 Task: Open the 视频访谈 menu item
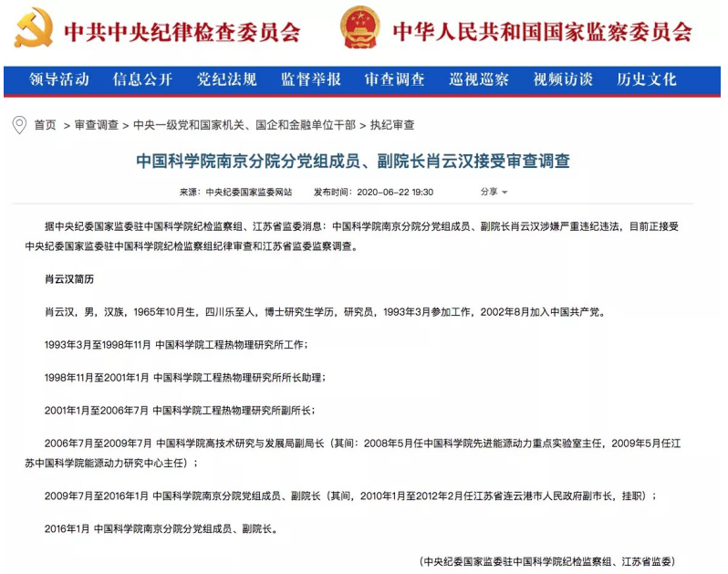(x=563, y=79)
